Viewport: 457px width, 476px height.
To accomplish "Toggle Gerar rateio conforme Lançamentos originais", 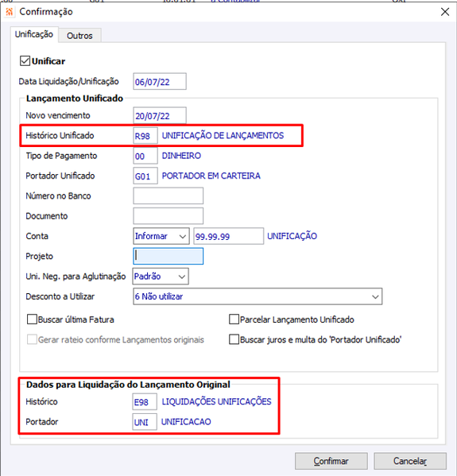I will [x=32, y=339].
